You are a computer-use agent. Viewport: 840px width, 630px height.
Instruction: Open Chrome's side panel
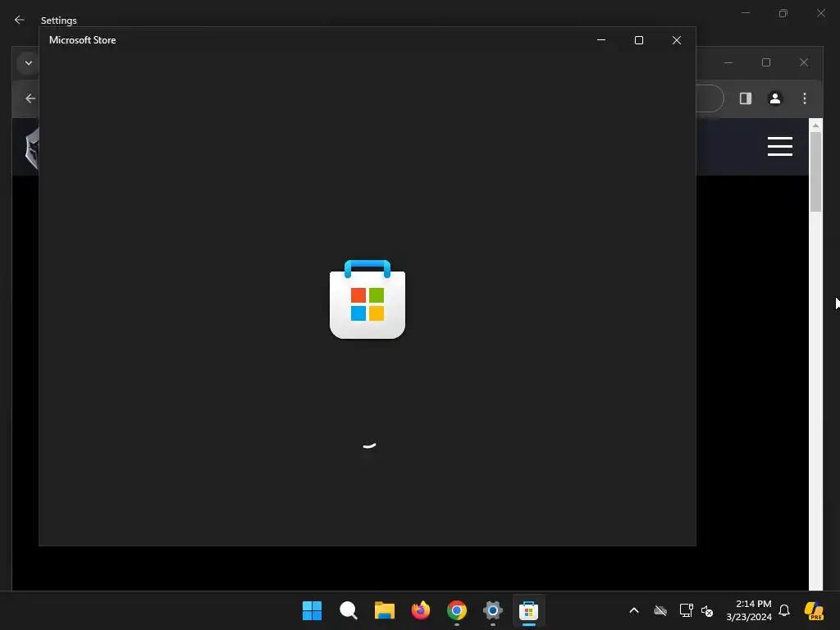[745, 98]
